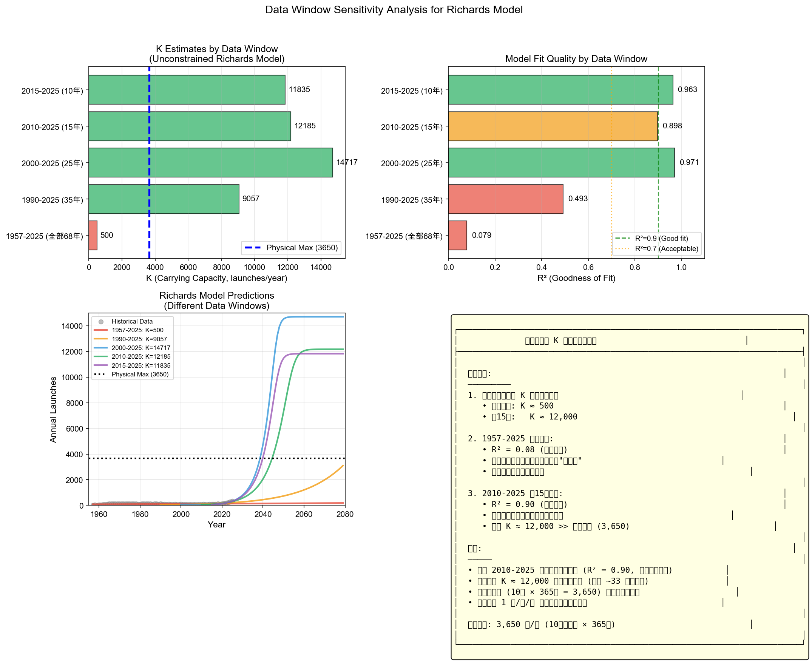The height and width of the screenshot is (663, 812).
Task: Click the yellow summary text box
Action: pos(630,487)
